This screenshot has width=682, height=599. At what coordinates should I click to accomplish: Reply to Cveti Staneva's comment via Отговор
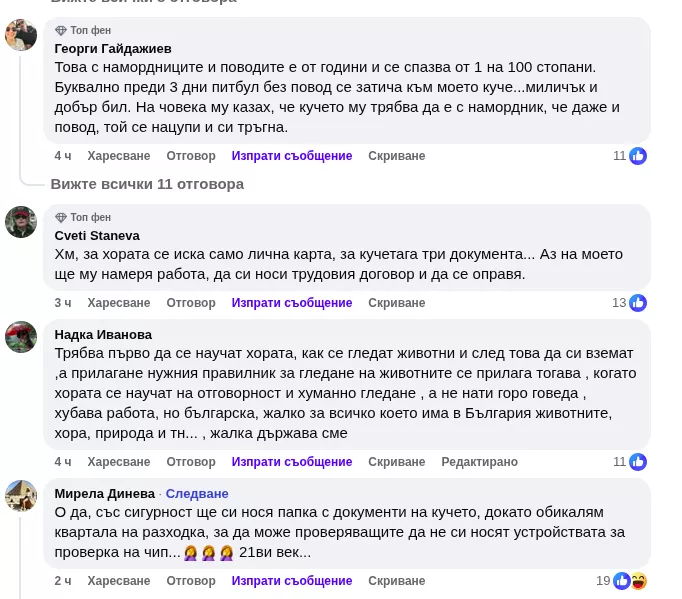[x=191, y=303]
